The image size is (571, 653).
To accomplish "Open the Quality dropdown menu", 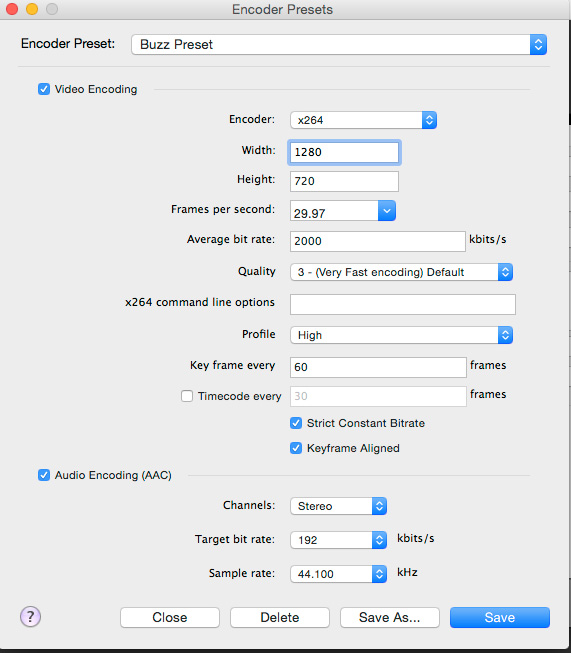I will tap(401, 272).
